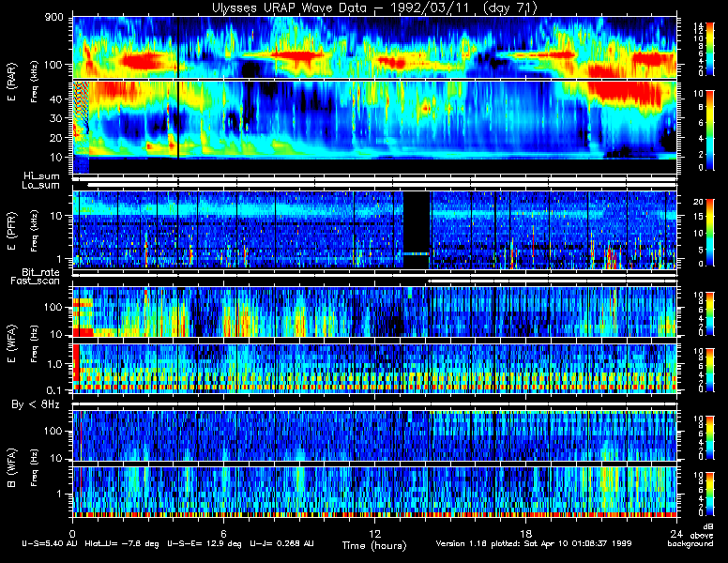Select the '20' kHz tick label
This screenshot has width=728, height=563.
[x=56, y=138]
